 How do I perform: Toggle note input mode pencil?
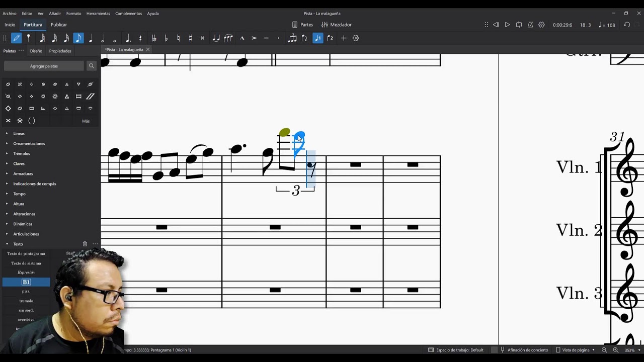pyautogui.click(x=17, y=38)
